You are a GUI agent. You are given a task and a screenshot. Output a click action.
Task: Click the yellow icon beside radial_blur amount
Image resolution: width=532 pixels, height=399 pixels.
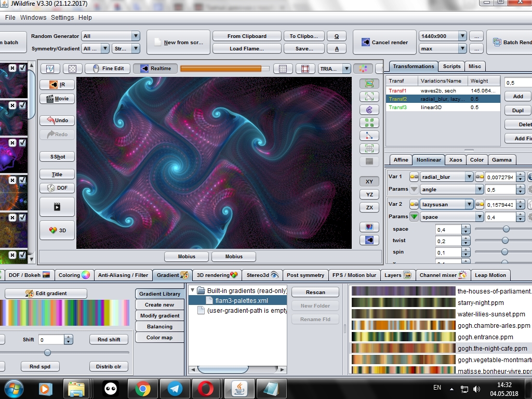tap(480, 177)
